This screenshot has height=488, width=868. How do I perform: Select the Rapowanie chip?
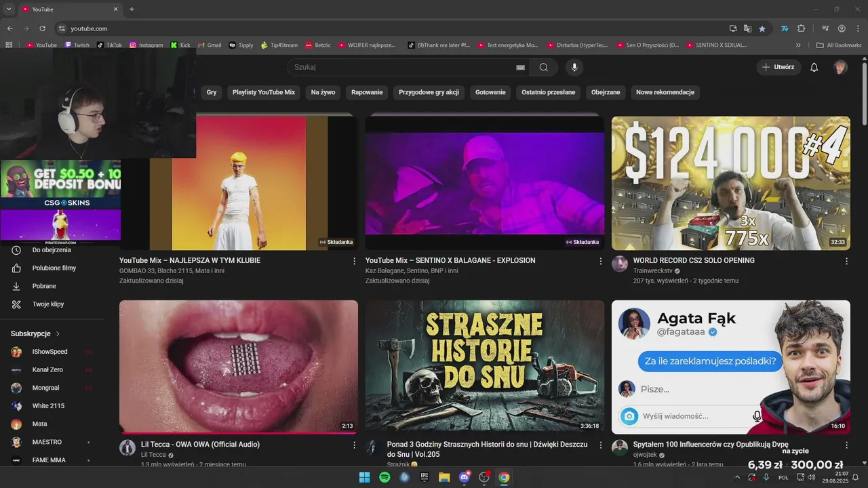367,92
